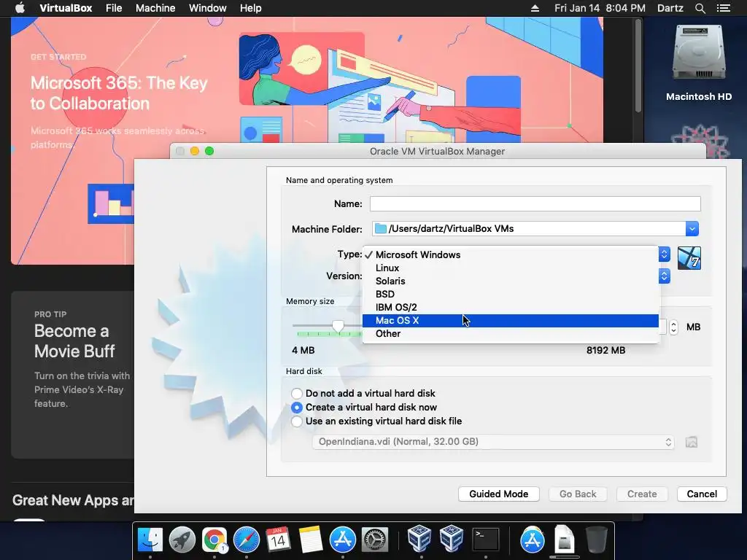Select Do not add a virtual hard disk
The height and width of the screenshot is (560, 747).
(x=363, y=393)
